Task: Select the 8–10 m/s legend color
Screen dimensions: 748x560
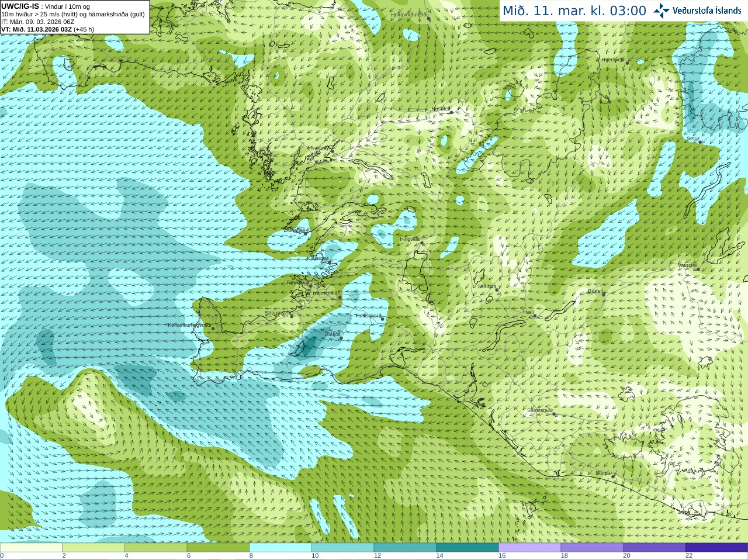Action: pos(280,548)
